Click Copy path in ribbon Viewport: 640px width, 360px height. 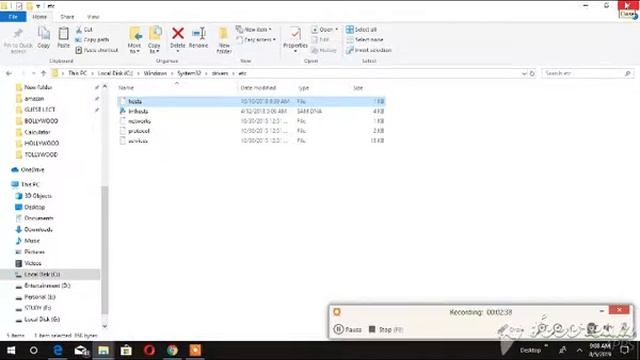tap(92, 40)
